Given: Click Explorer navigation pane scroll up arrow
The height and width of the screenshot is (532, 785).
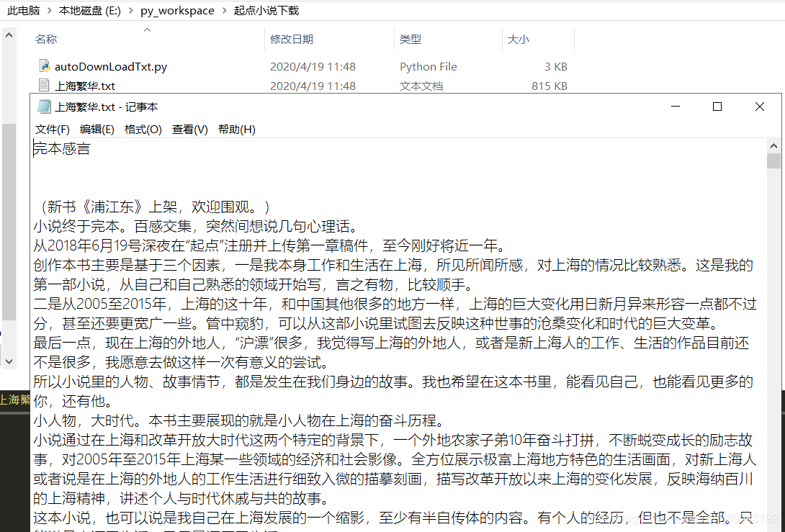Looking at the screenshot, I should click(9, 35).
